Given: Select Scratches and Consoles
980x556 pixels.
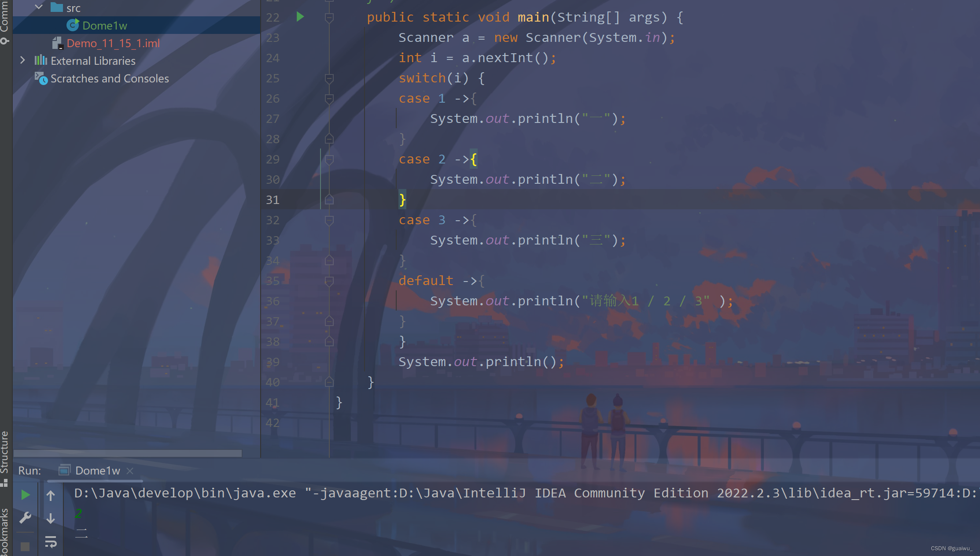Looking at the screenshot, I should [110, 78].
